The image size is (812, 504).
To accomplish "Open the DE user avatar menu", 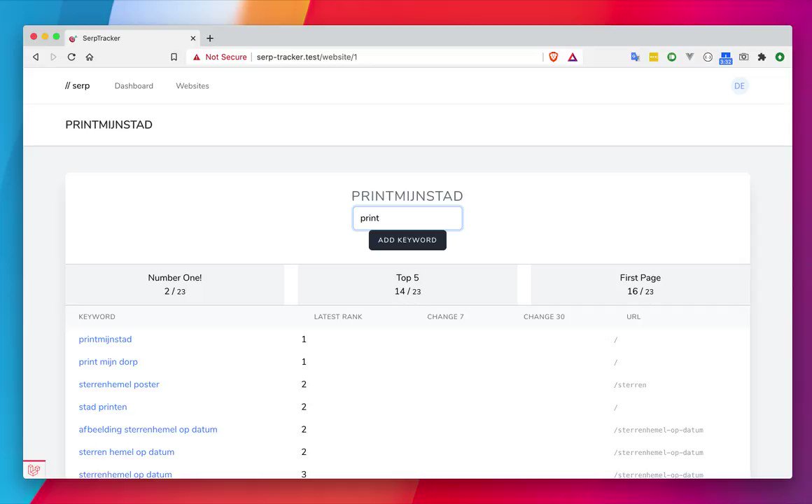I will click(x=739, y=86).
